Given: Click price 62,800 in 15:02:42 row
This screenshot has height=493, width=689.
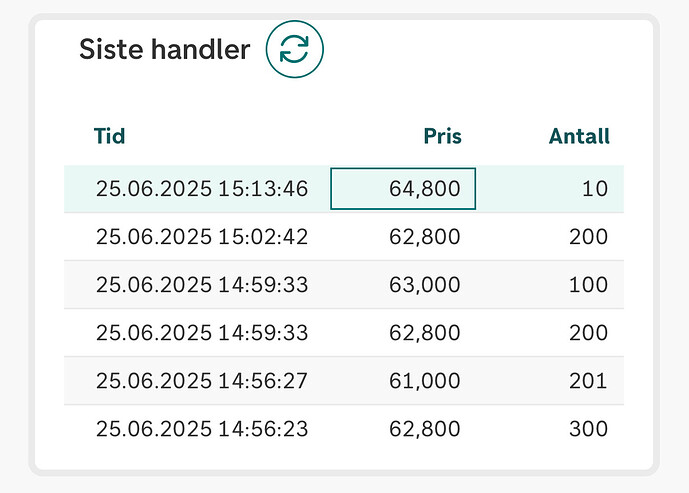Looking at the screenshot, I should 424,237.
